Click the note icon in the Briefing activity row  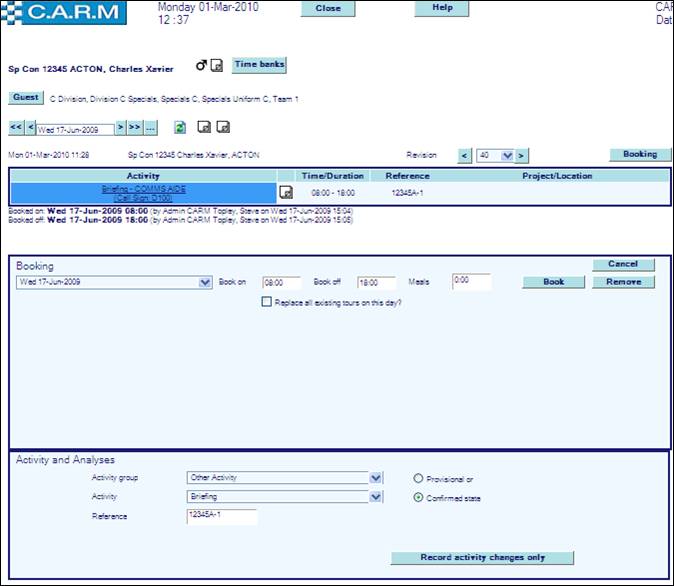point(286,192)
